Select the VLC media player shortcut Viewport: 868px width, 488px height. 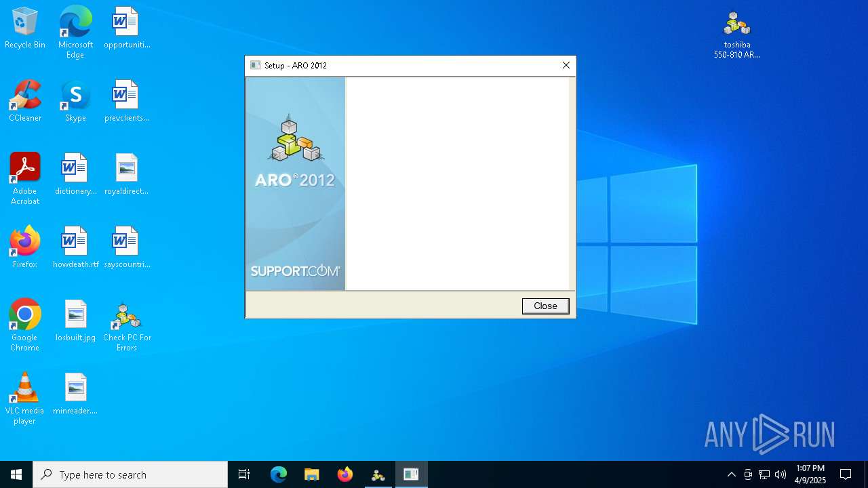coord(25,399)
